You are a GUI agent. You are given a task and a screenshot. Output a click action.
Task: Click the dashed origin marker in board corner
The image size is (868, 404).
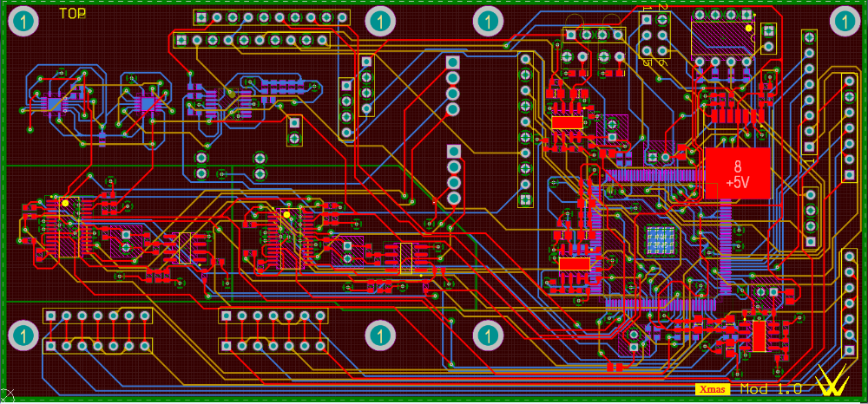pyautogui.click(x=8, y=396)
